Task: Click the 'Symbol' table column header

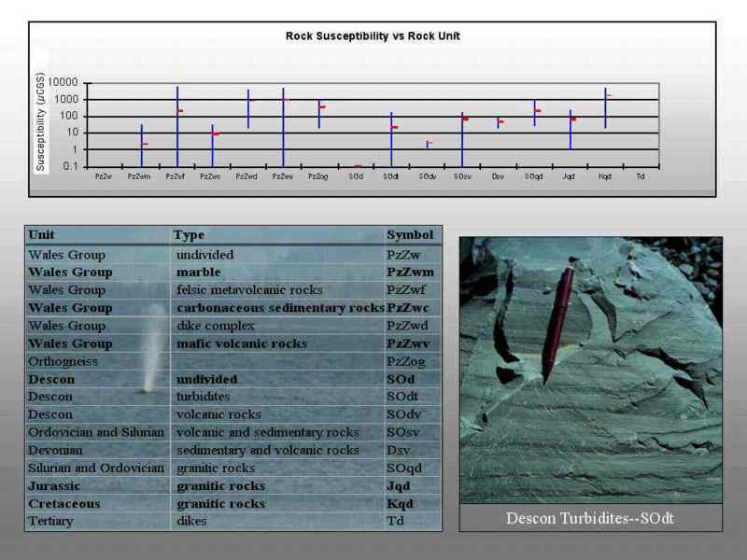Action: [410, 235]
